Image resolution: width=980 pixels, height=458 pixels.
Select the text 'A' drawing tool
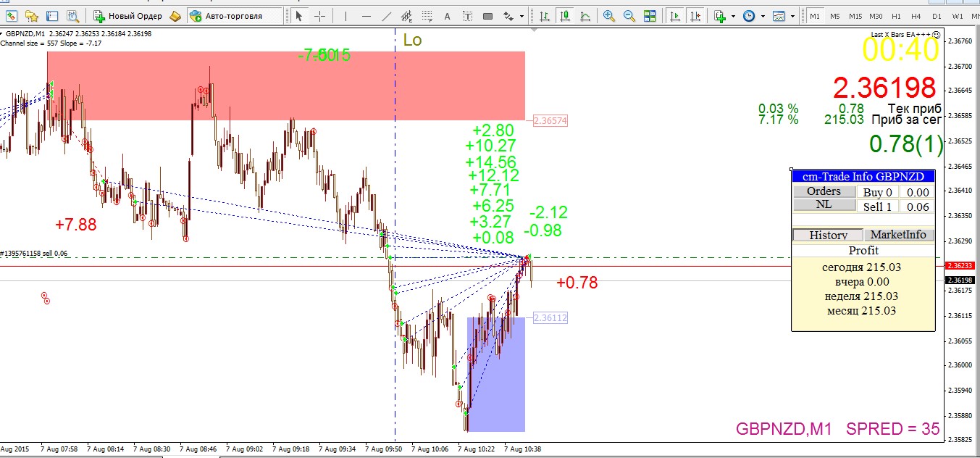pyautogui.click(x=447, y=15)
